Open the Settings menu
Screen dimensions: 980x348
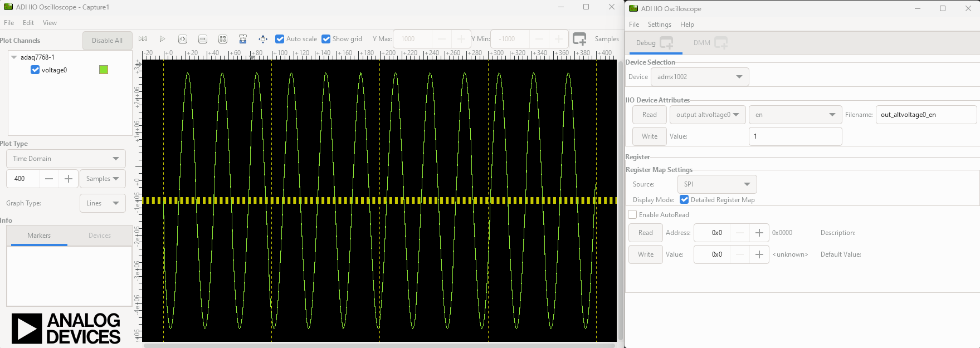(x=659, y=24)
